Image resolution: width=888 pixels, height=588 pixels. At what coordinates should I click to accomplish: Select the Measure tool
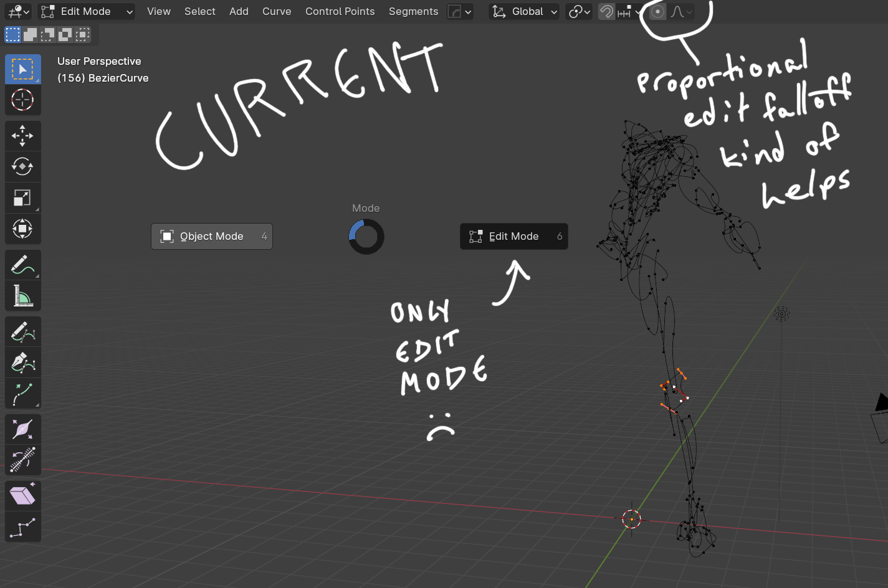tap(23, 296)
